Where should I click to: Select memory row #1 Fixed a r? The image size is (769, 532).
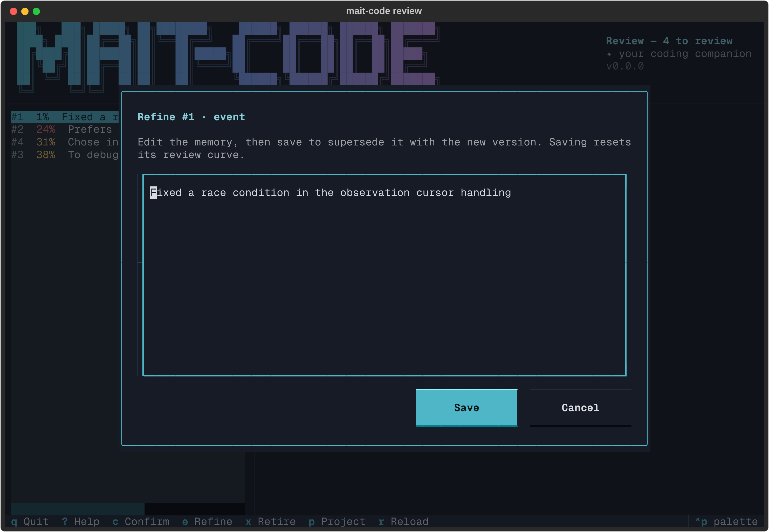[65, 117]
